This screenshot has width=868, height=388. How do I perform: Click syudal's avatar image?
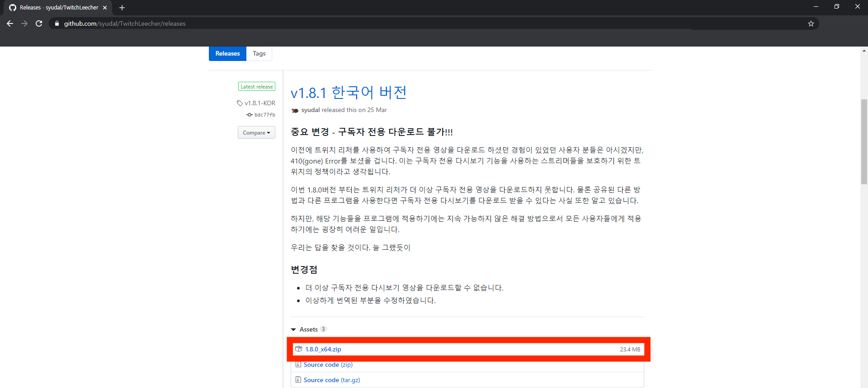click(295, 110)
